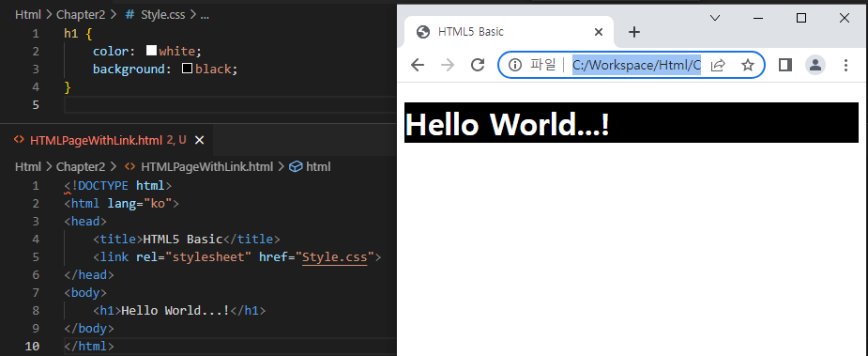This screenshot has width=868, height=356.
Task: Click Hello World text in h1 code
Action: click(175, 311)
